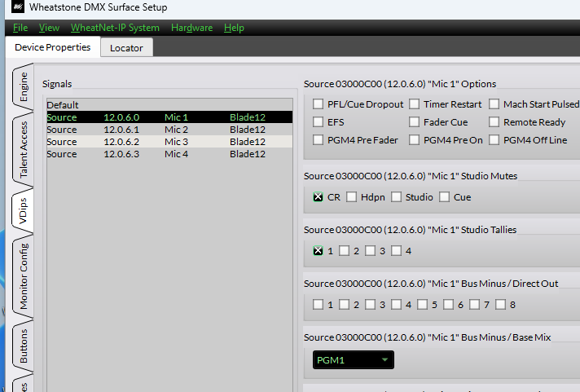
Task: Select the VDips vertical tab
Action: [24, 210]
